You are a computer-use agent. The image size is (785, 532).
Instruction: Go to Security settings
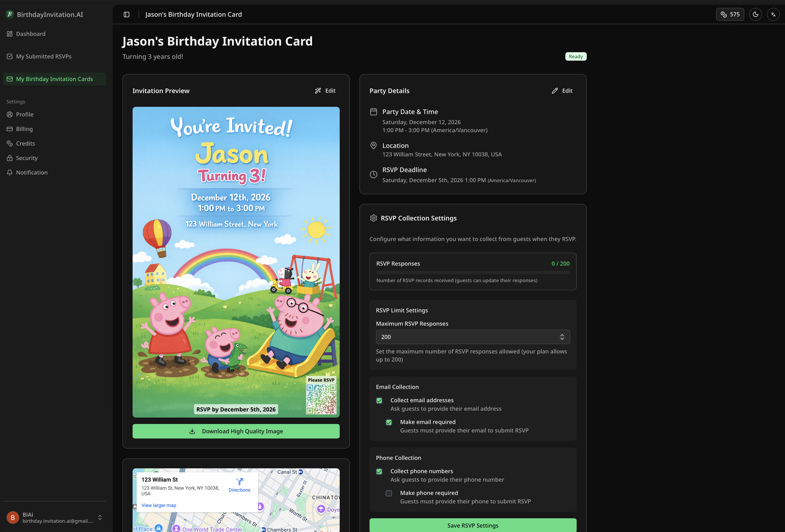click(27, 158)
